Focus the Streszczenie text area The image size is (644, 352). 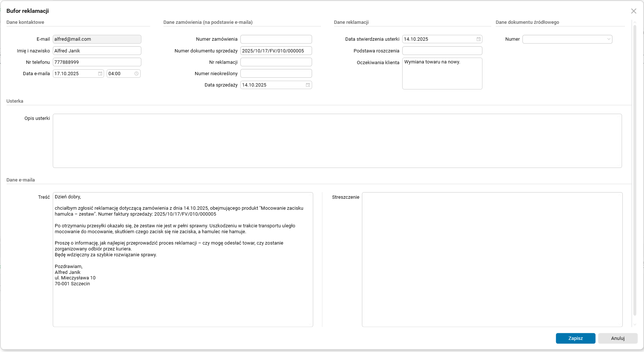click(492, 260)
